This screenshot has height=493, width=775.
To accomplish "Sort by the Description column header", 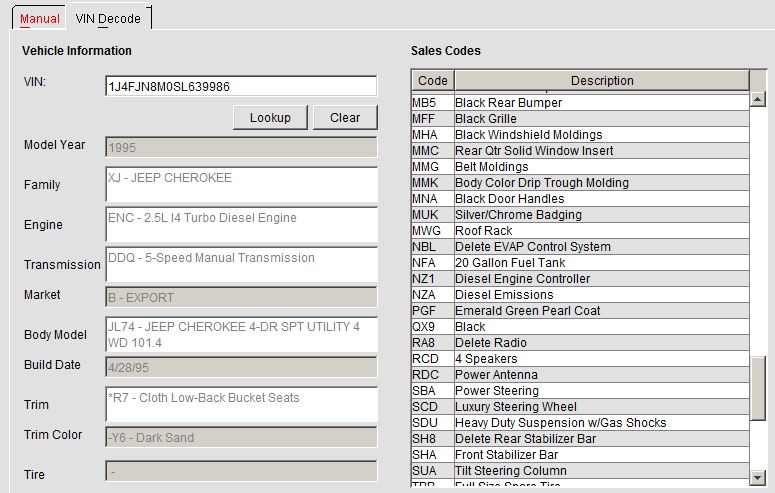I will [602, 81].
